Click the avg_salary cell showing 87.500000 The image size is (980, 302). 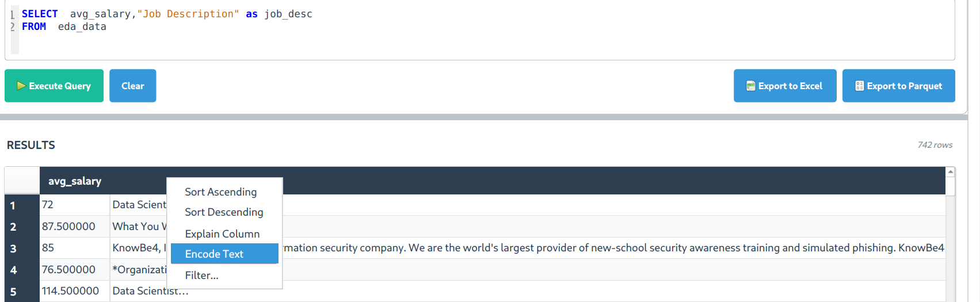click(x=69, y=227)
